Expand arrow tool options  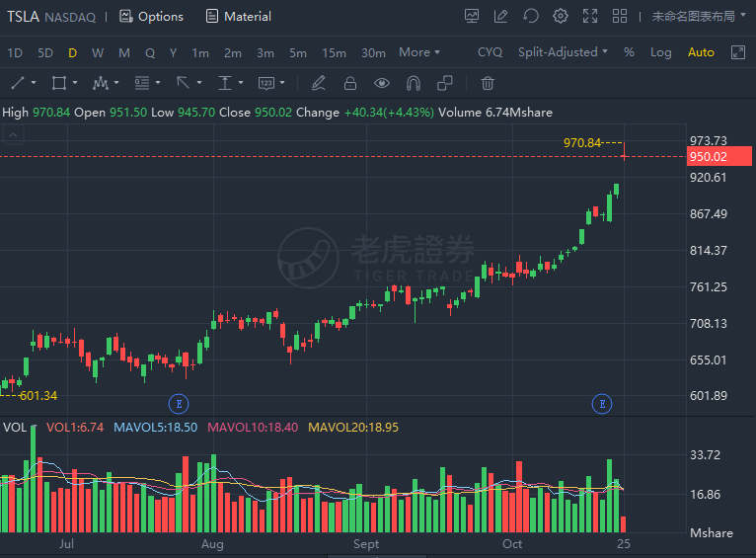click(x=199, y=83)
